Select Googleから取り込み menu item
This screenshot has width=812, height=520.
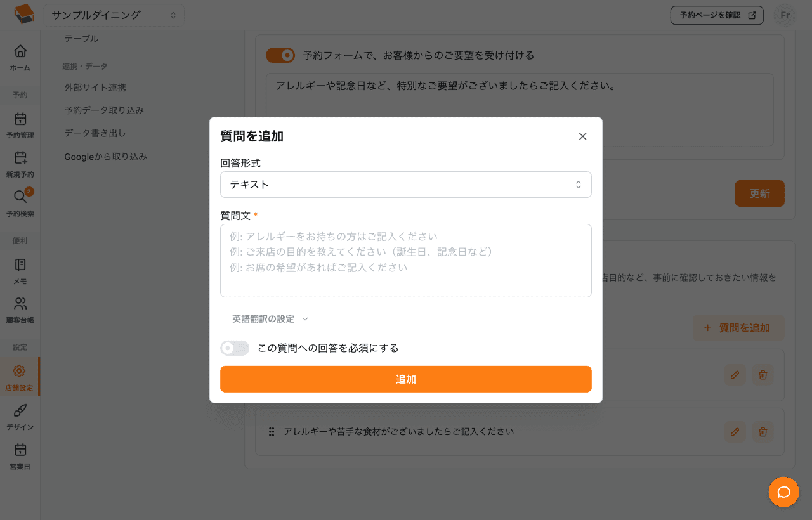(x=105, y=156)
